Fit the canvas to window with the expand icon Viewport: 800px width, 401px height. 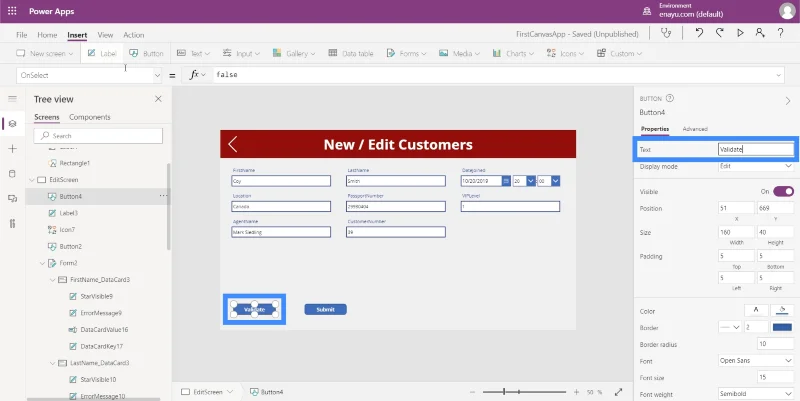618,392
